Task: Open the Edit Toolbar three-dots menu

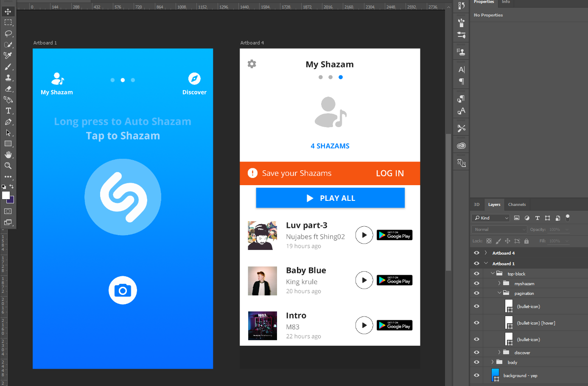Action: point(8,177)
